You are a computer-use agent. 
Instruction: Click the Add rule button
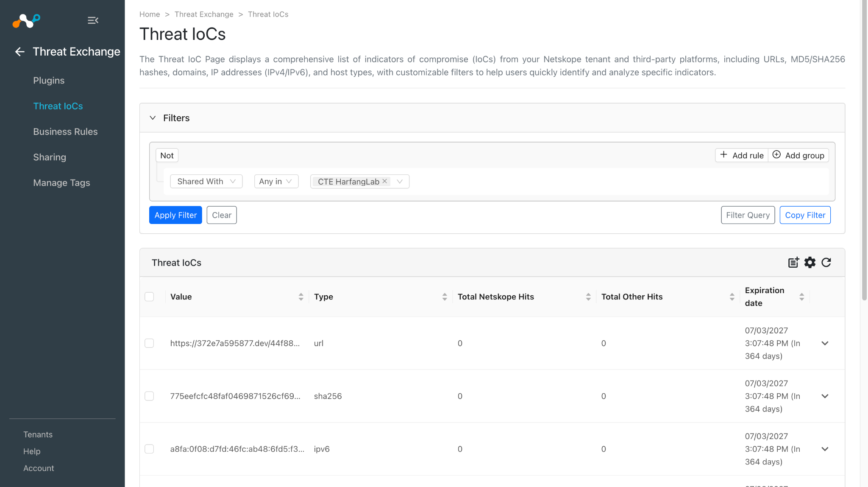[742, 155]
